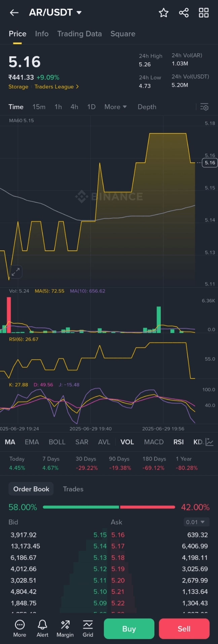This screenshot has height=644, width=218.
Task: Select the Order Book tab
Action: pos(31,489)
